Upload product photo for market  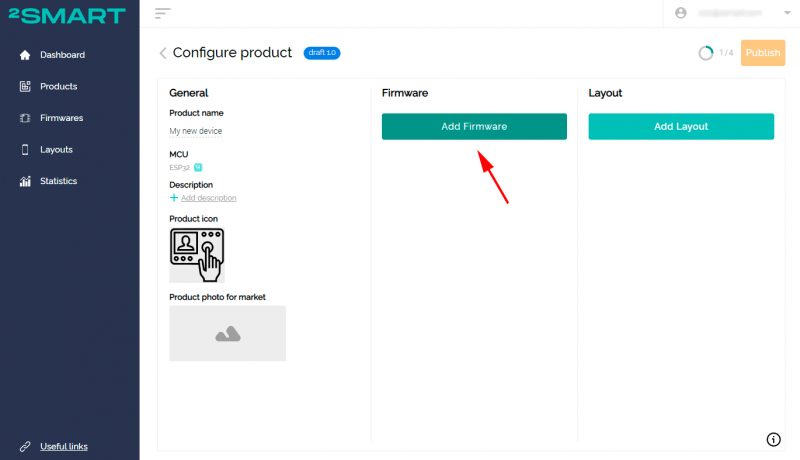(228, 334)
